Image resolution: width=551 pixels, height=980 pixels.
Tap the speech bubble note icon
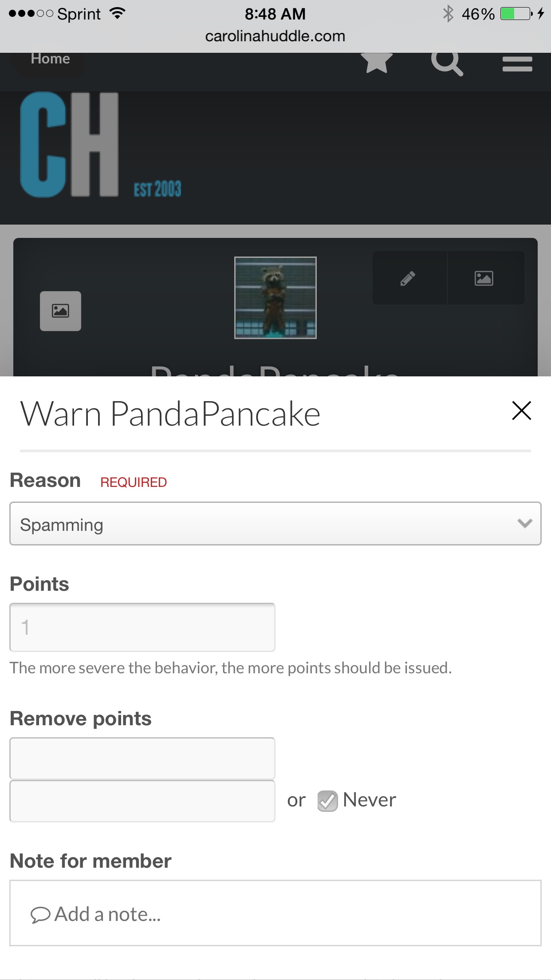pyautogui.click(x=40, y=915)
